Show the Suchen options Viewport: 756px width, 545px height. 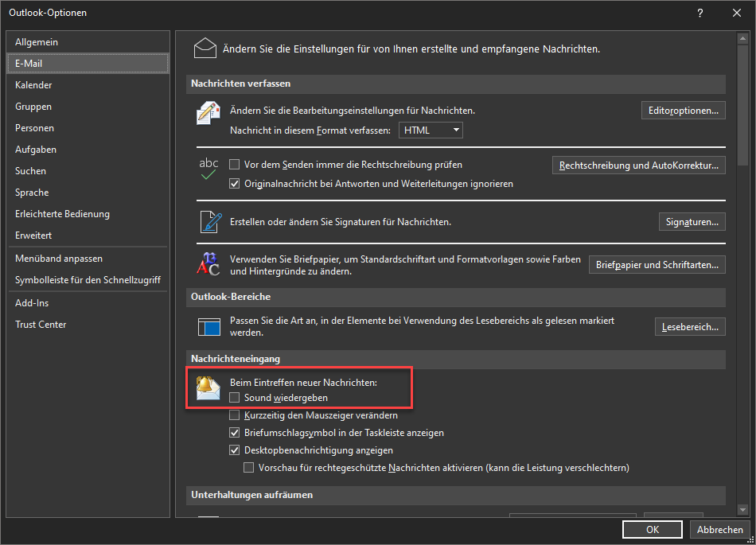[x=88, y=170]
